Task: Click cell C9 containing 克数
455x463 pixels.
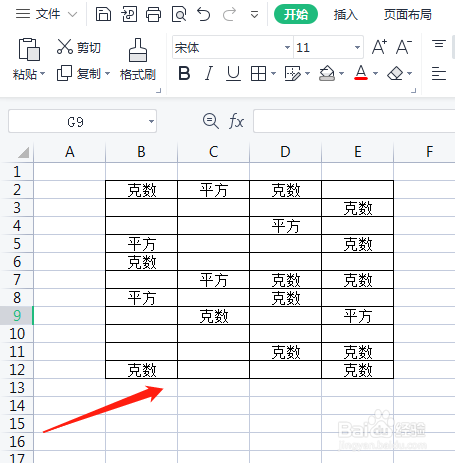Action: 213,316
